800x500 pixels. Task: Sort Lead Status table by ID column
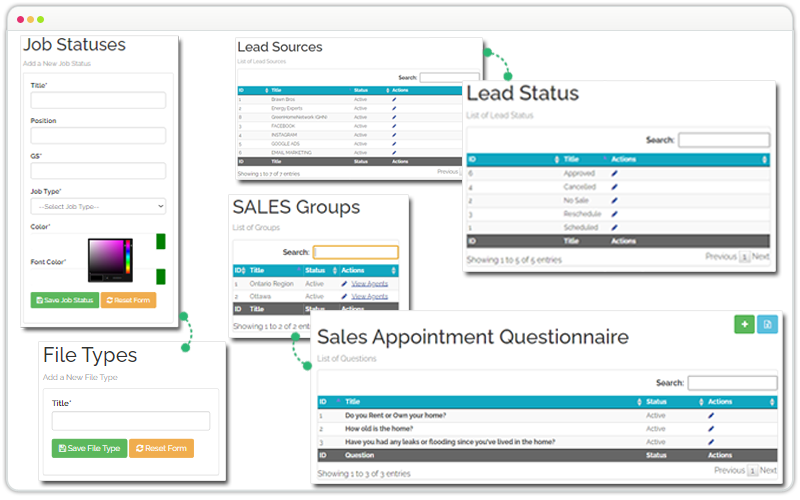tap(510, 159)
